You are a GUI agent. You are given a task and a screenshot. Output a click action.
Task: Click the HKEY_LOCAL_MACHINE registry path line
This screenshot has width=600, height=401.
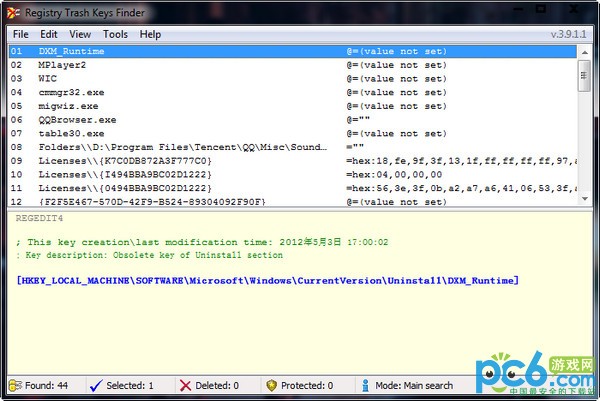pyautogui.click(x=267, y=281)
